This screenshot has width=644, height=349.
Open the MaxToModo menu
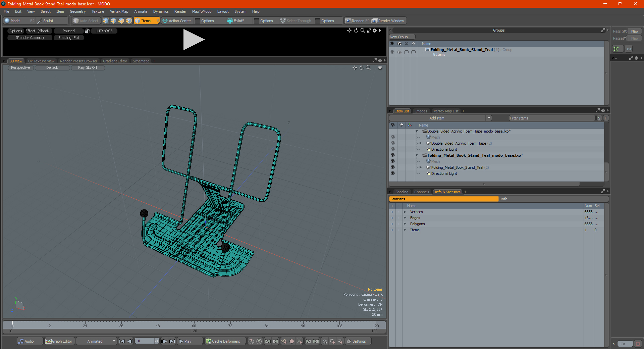pyautogui.click(x=202, y=11)
